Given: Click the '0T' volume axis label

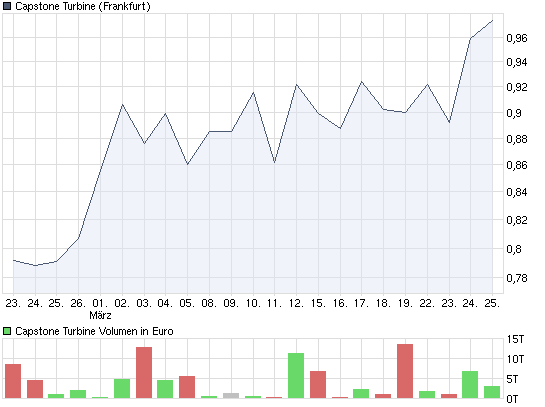Looking at the screenshot, I should pyautogui.click(x=512, y=399).
